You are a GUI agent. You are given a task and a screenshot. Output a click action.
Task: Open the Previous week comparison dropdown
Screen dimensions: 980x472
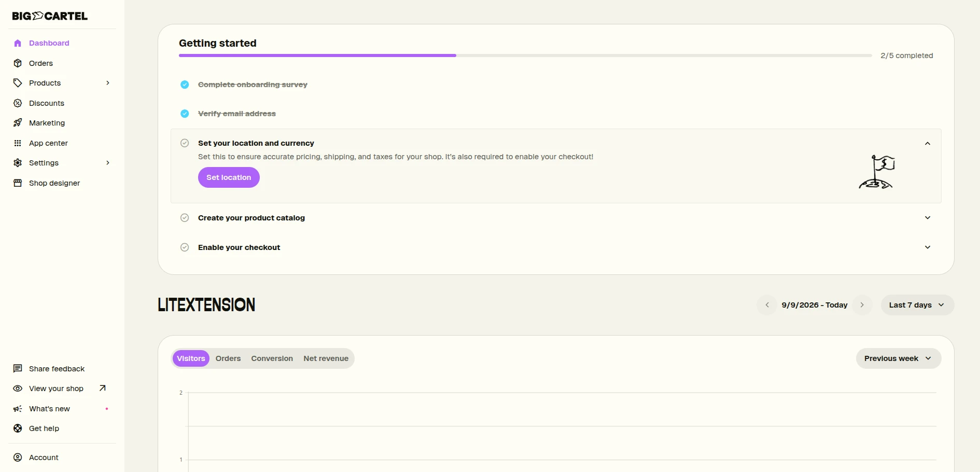pyautogui.click(x=899, y=358)
